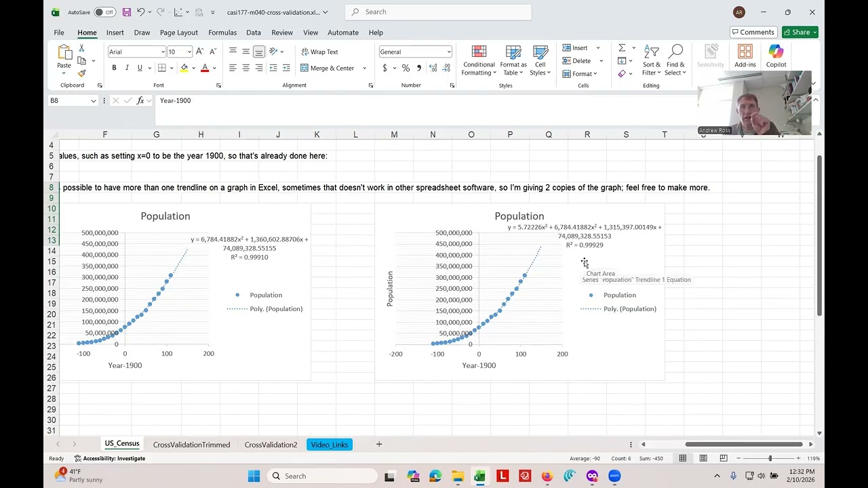Viewport: 868px width, 488px height.
Task: Apply Comma Style
Action: point(419,68)
